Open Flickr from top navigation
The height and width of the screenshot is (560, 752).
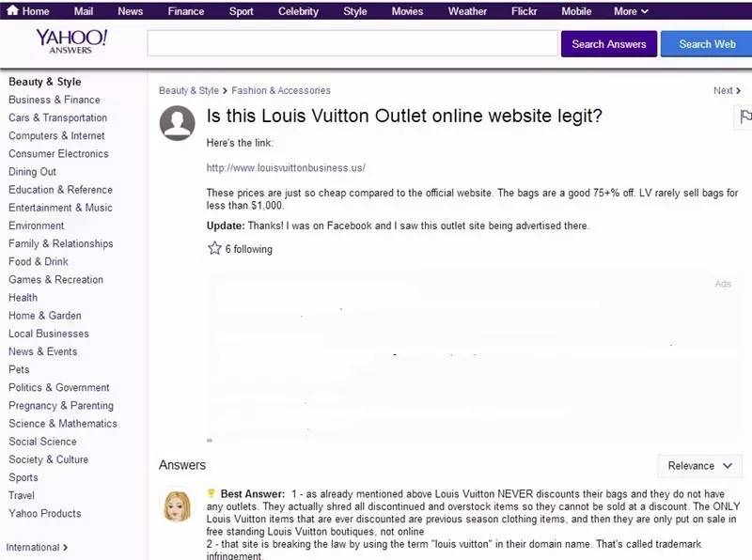click(525, 11)
